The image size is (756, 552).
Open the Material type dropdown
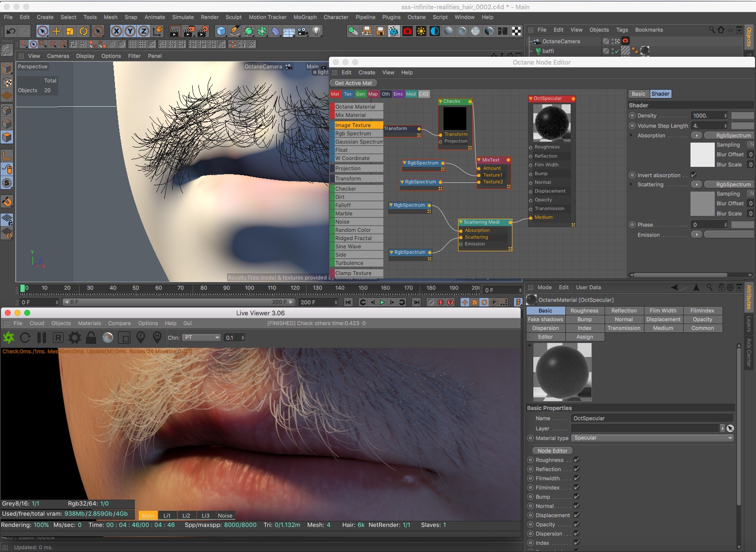tap(652, 438)
